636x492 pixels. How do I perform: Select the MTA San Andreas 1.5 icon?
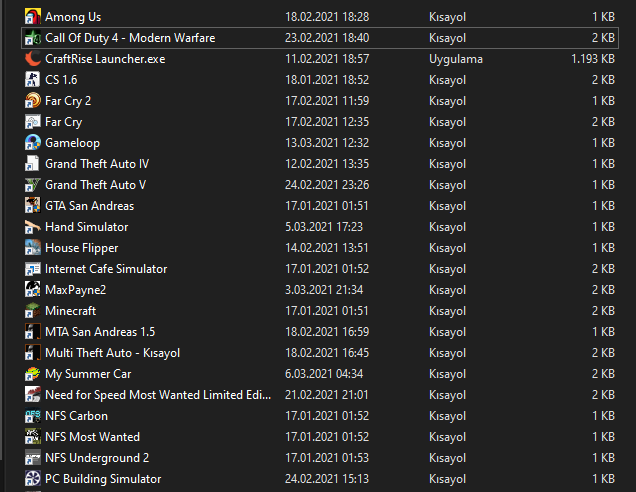click(32, 332)
